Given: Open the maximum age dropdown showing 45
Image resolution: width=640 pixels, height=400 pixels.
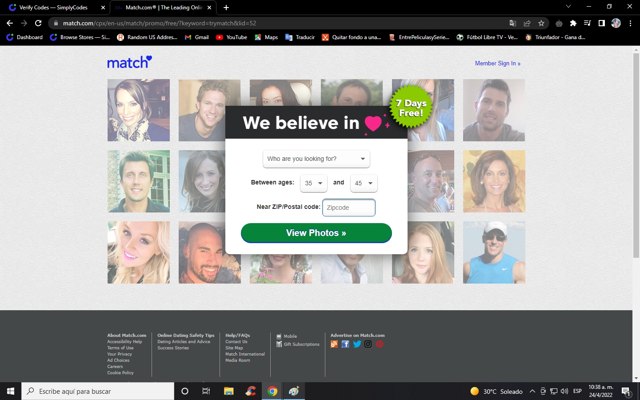Looking at the screenshot, I should (364, 183).
